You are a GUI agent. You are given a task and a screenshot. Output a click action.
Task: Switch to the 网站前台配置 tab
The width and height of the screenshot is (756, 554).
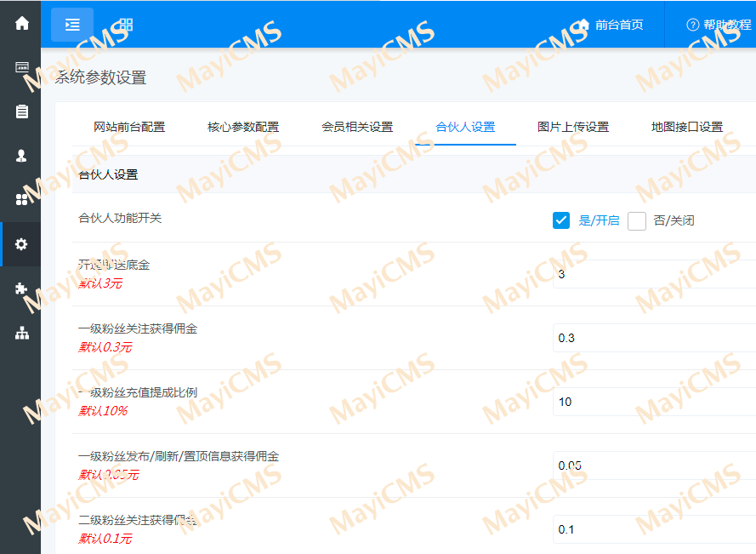coord(129,127)
